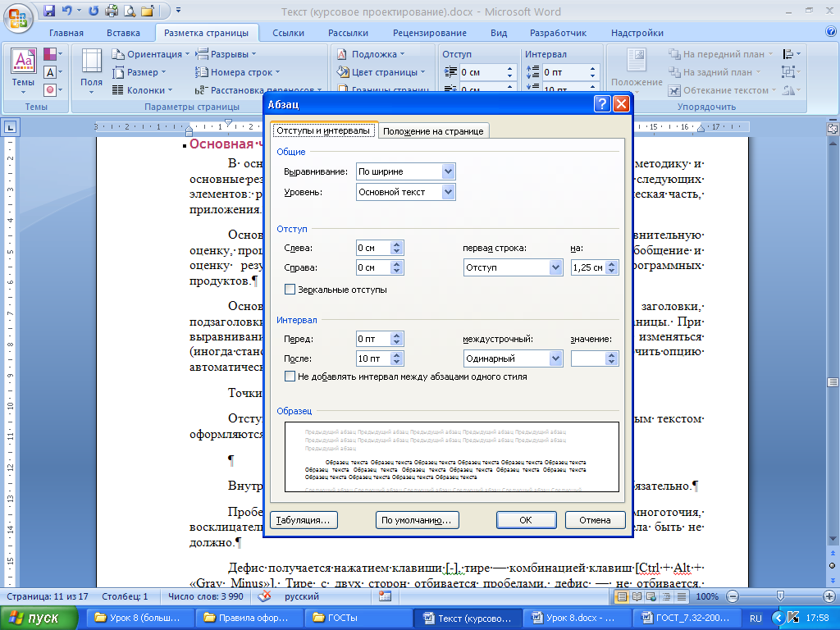The image size is (840, 630).
Task: Open Цвет страницы page color button
Action: pyautogui.click(x=381, y=72)
